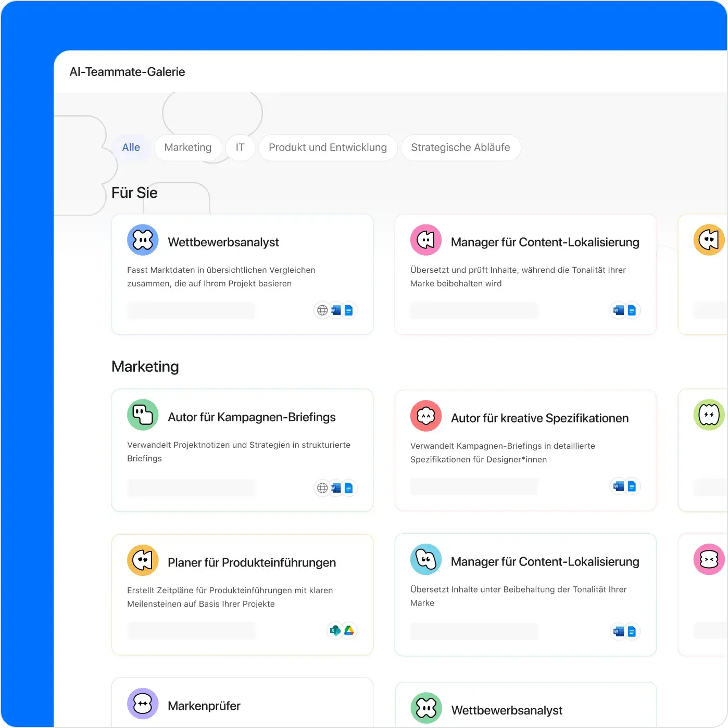Click teal Manager für Content-Lokalisierung avatar in Marketing

(x=426, y=559)
